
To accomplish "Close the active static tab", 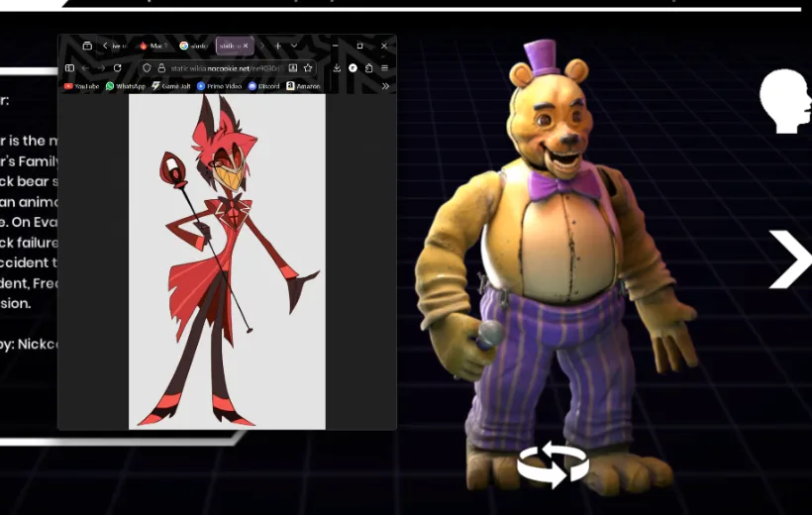I will coord(246,46).
